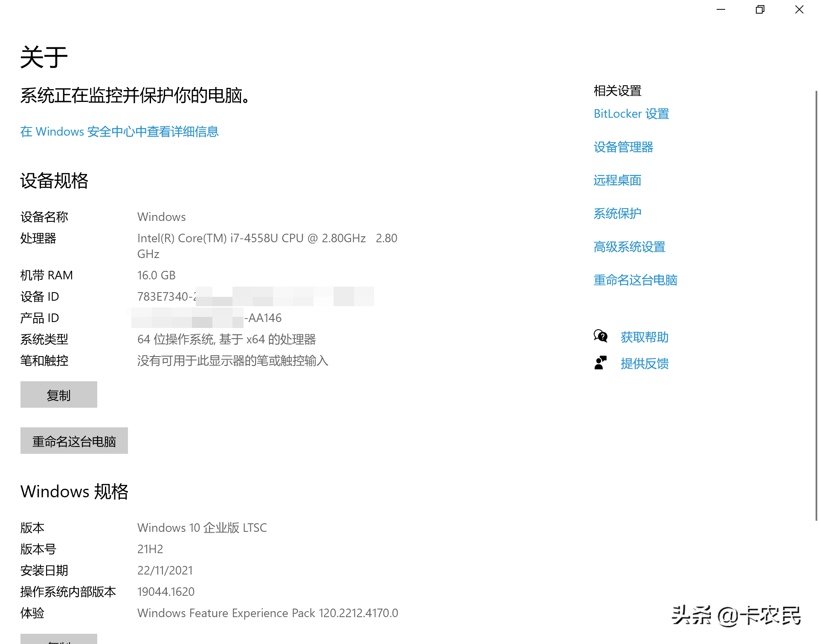819x644 pixels.
Task: Select the 64 位操作系统 system type value
Action: (227, 339)
